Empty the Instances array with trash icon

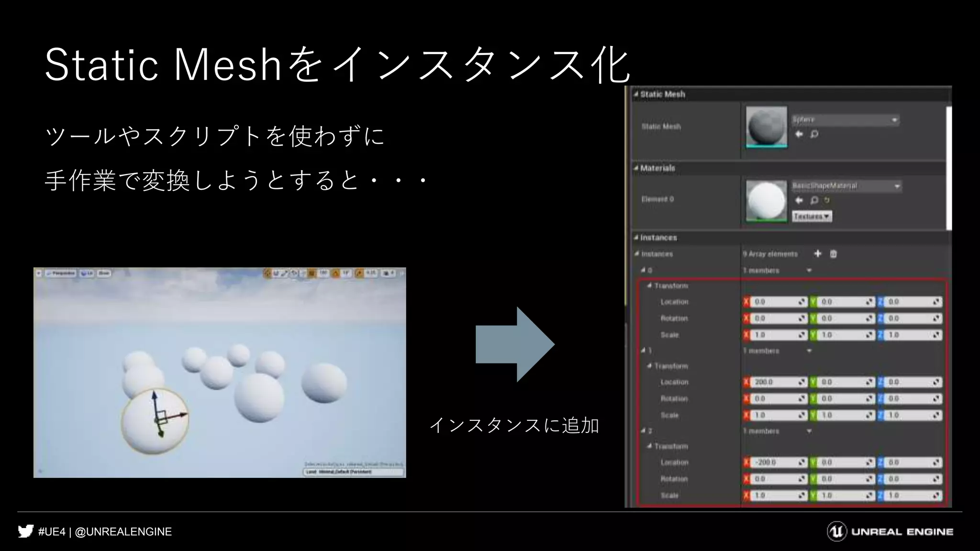[x=833, y=254]
